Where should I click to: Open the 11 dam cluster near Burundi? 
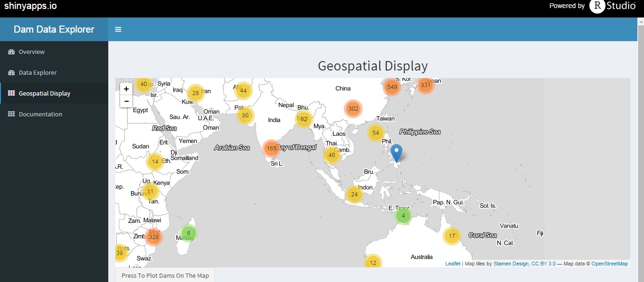[x=150, y=192]
